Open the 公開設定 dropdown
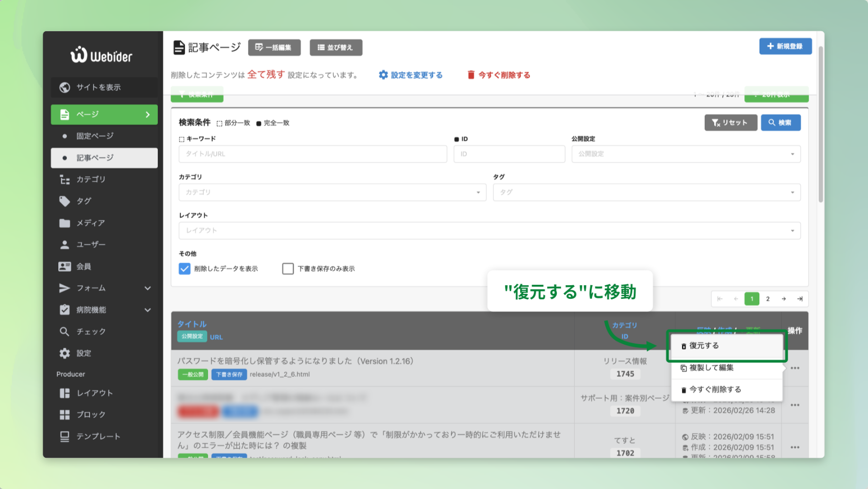The width and height of the screenshot is (868, 489). [x=686, y=154]
